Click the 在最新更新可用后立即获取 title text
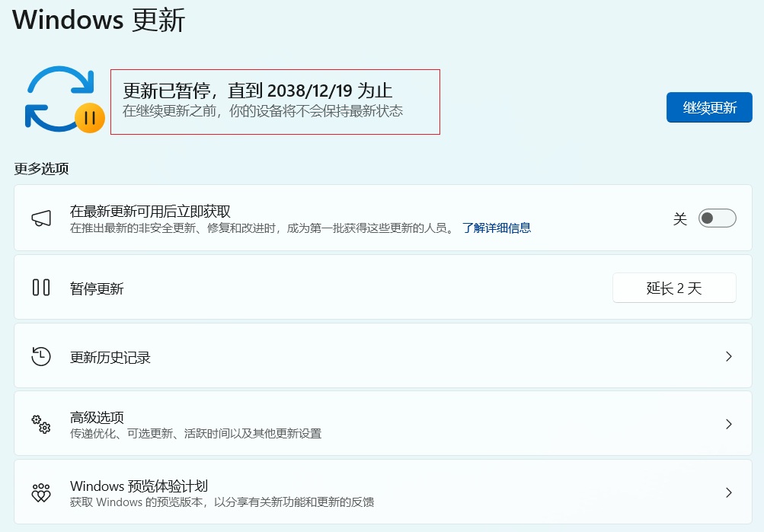The height and width of the screenshot is (532, 764). [150, 212]
